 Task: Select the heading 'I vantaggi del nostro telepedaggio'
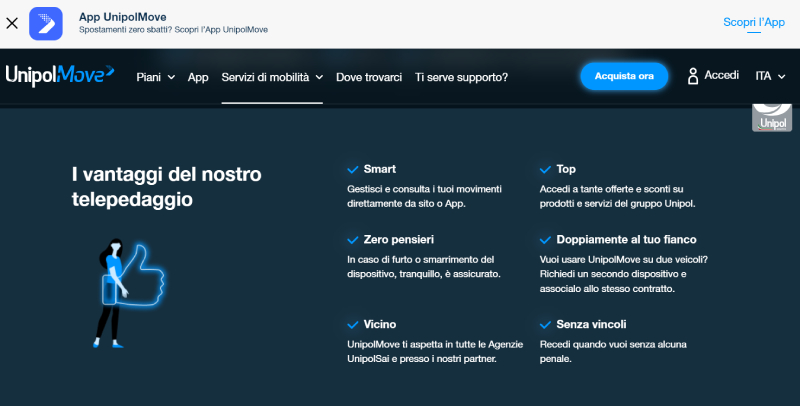[166, 187]
